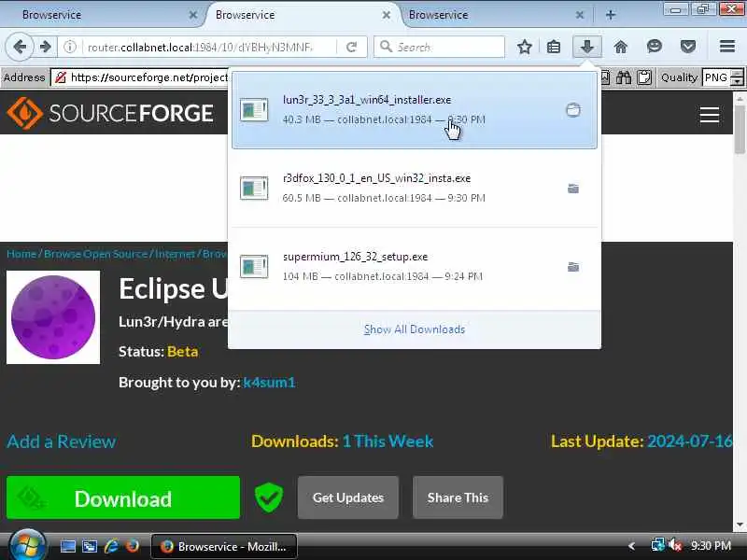The width and height of the screenshot is (747, 560).
Task: Click the lun3r installer file icon
Action: [x=254, y=110]
